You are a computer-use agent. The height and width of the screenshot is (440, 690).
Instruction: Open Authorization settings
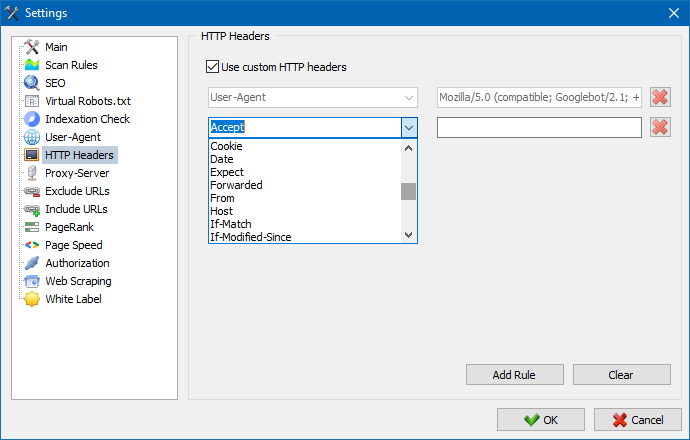77,263
